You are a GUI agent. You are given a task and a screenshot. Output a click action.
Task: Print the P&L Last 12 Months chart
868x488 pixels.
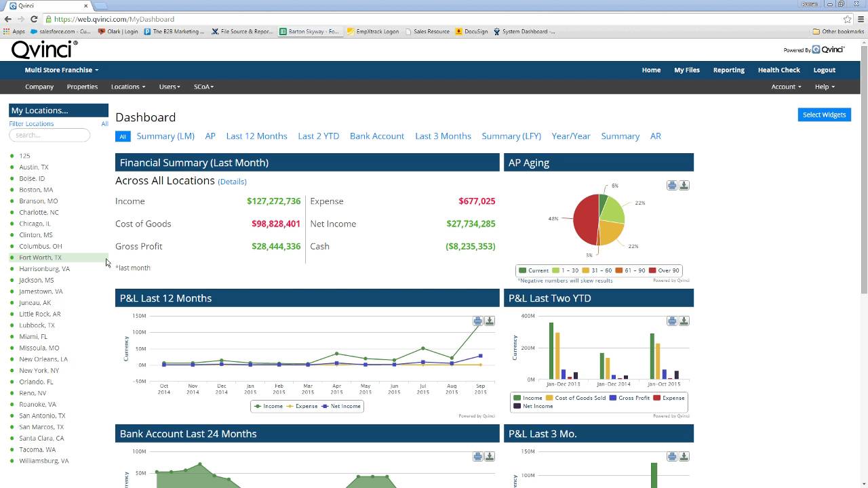pos(477,321)
